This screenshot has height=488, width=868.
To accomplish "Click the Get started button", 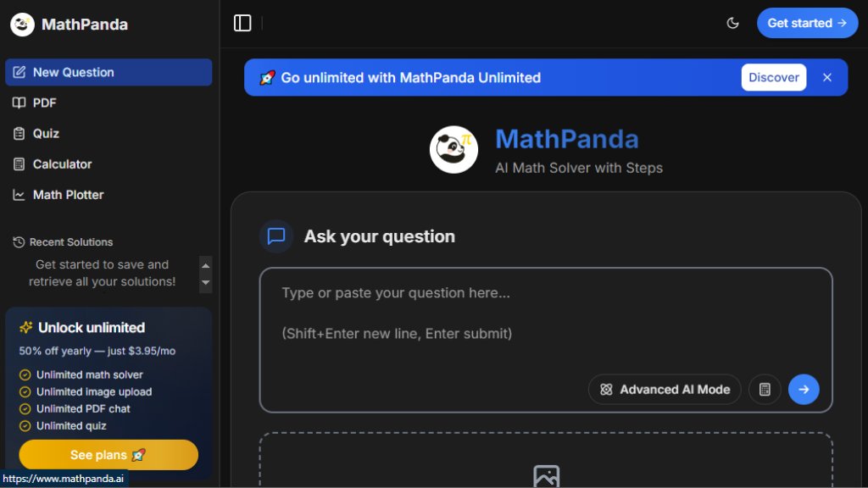I will 807,23.
